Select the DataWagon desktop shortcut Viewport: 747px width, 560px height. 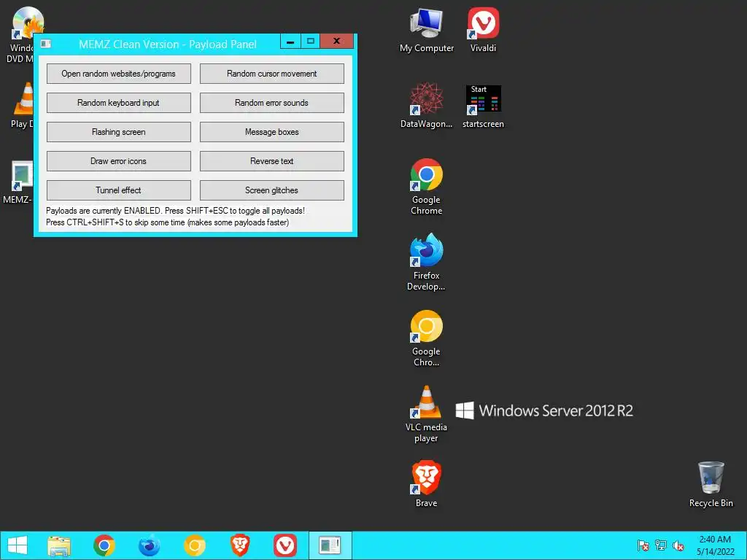(426, 106)
